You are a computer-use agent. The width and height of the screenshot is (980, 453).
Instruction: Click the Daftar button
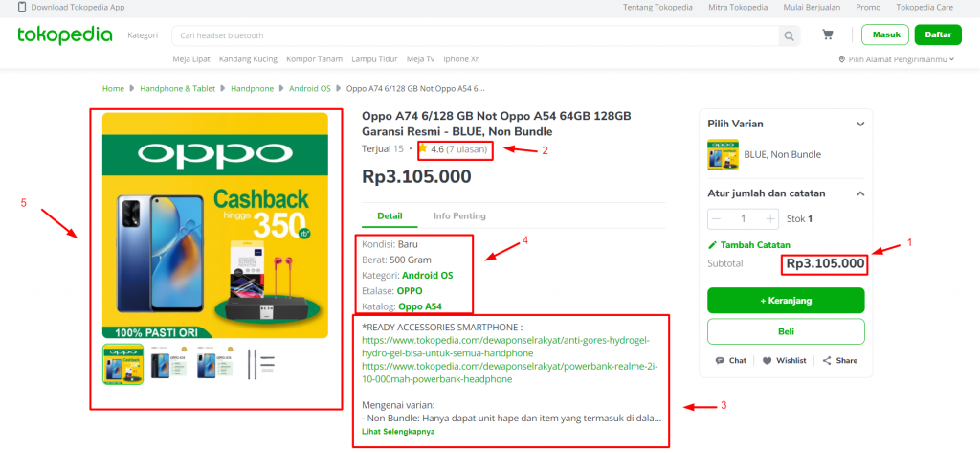938,34
